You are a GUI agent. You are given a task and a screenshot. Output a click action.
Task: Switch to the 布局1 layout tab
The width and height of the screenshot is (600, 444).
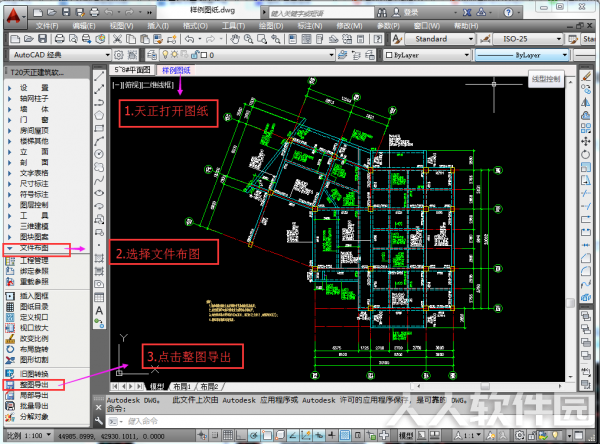coord(182,386)
